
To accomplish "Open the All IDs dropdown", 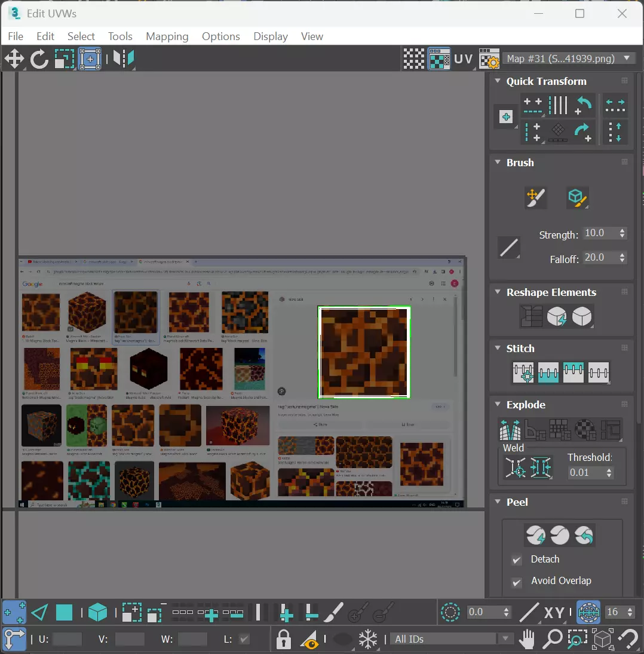I will [x=452, y=639].
